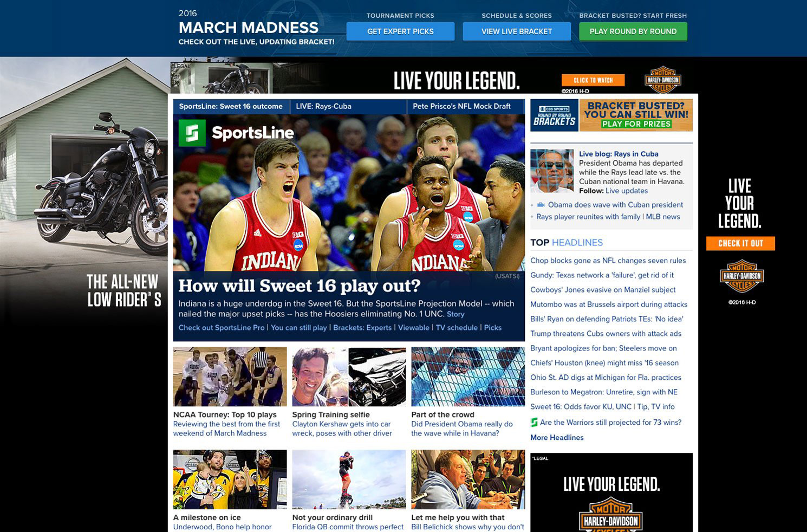Open the How will Sweet 16 play out headline
The width and height of the screenshot is (807, 532).
tap(300, 286)
